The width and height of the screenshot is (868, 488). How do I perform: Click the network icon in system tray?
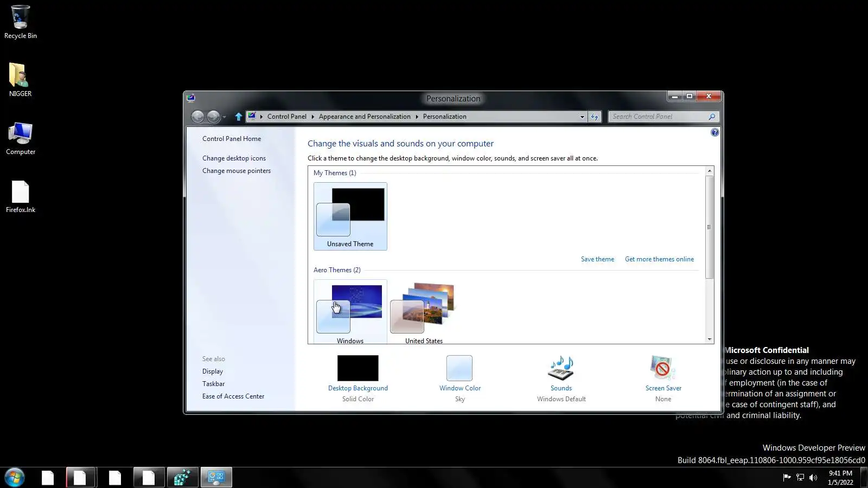tap(800, 478)
